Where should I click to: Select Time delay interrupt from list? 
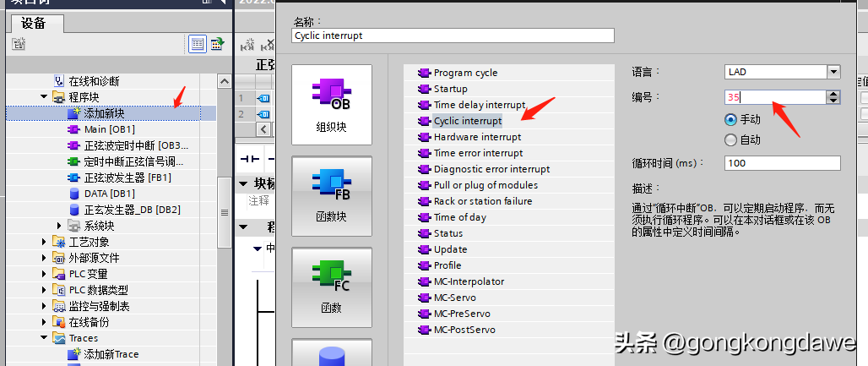479,105
